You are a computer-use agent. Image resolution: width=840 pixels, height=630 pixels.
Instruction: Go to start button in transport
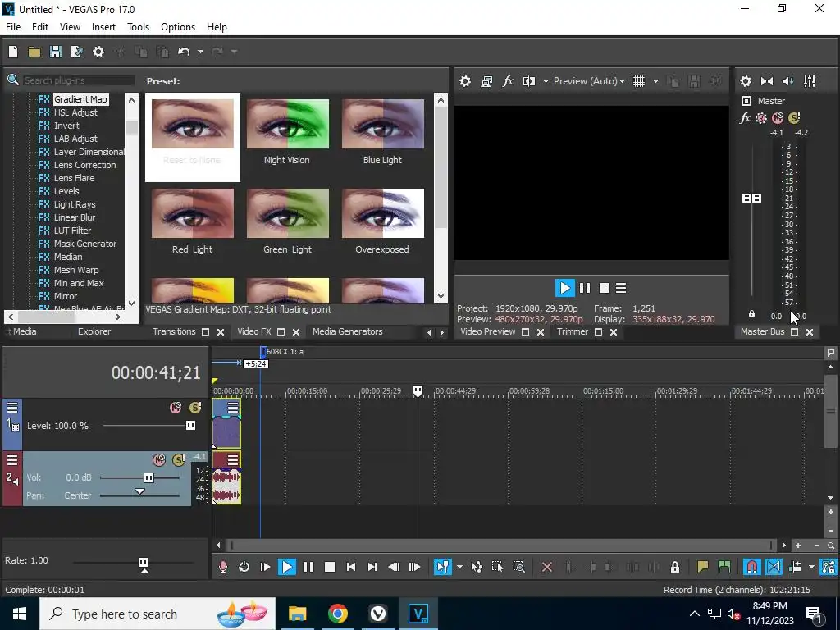pos(351,567)
